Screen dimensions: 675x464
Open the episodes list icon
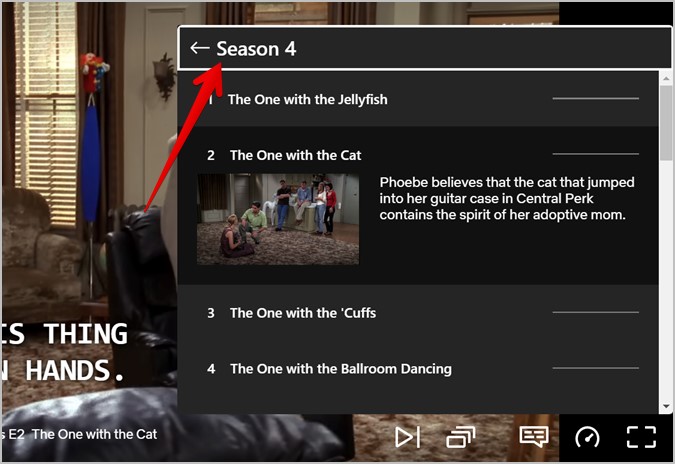pos(461,437)
